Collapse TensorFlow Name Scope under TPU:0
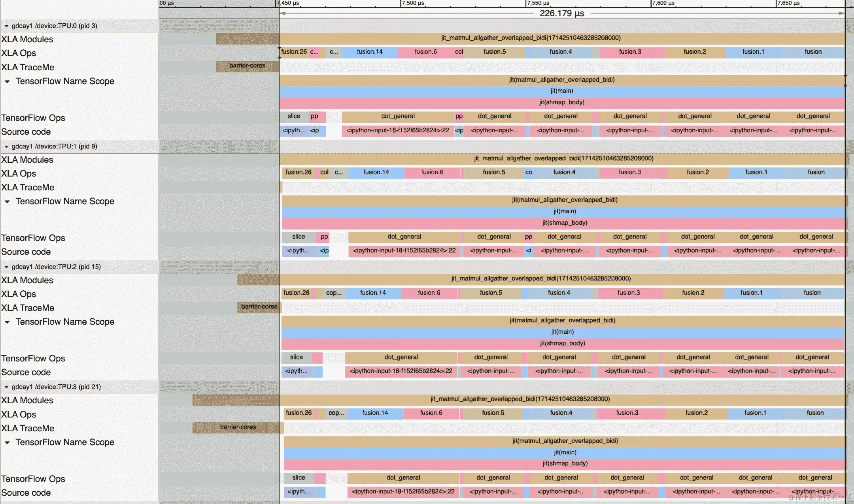The height and width of the screenshot is (504, 854). [7, 81]
